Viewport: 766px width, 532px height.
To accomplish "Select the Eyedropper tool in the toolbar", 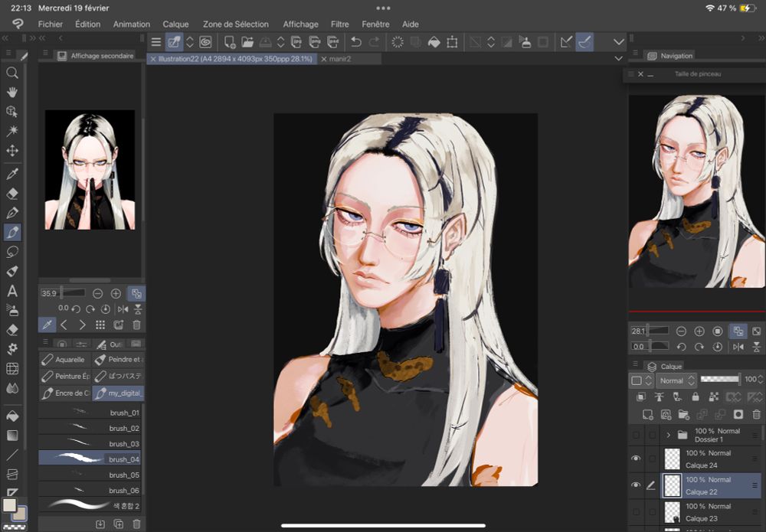I will 12,173.
